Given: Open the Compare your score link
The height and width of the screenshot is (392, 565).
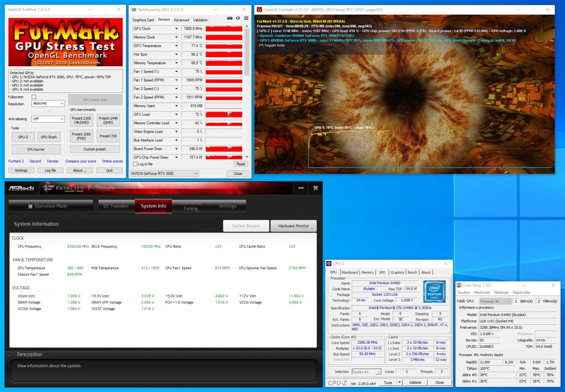Looking at the screenshot, I should (81, 161).
